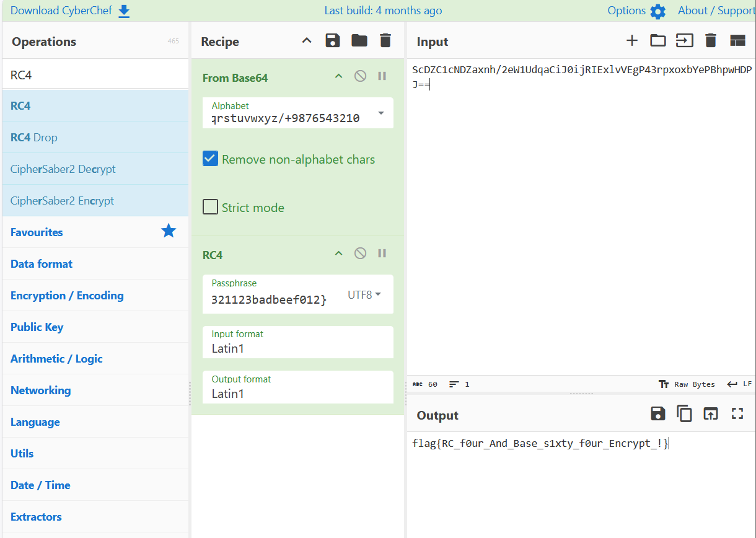756x538 pixels.
Task: Maximise the output pane
Action: 737,414
